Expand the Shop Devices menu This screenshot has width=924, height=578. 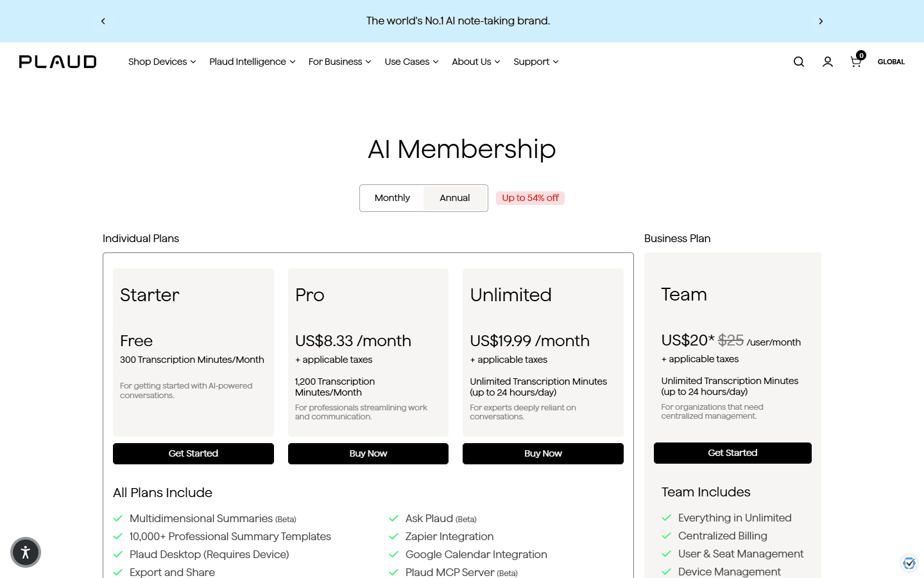pos(162,62)
